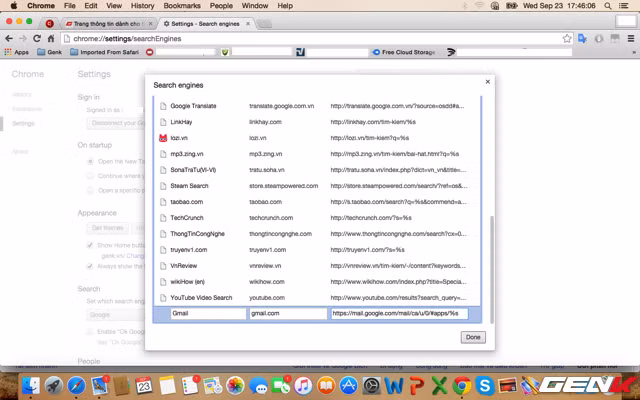Open the App Store in the Dock
640x400 pixels.
pyautogui.click(x=348, y=385)
